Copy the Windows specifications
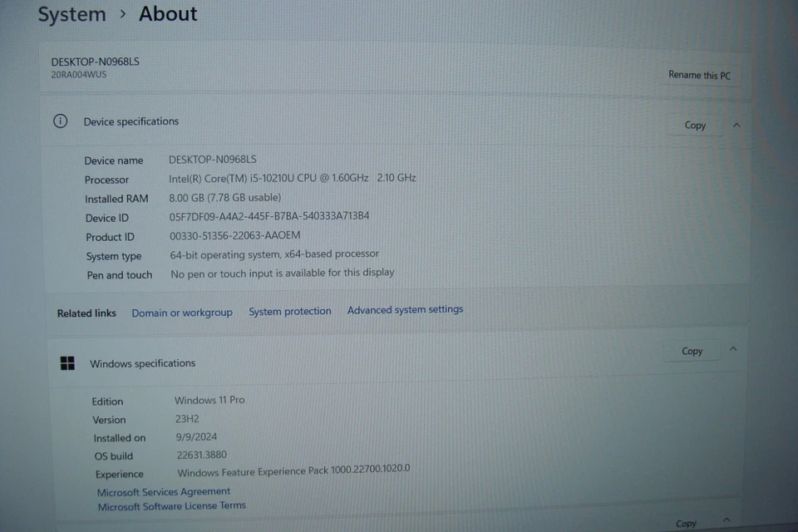This screenshot has height=532, width=798. click(x=692, y=352)
